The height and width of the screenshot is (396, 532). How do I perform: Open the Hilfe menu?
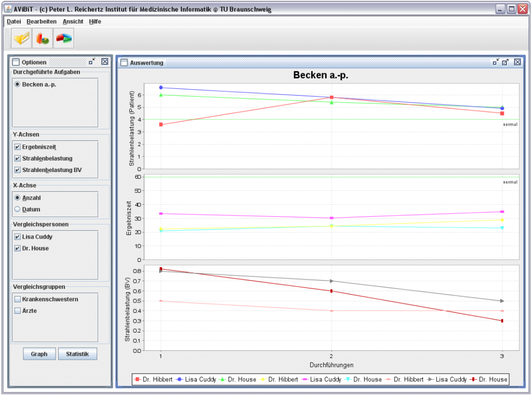pyautogui.click(x=95, y=21)
